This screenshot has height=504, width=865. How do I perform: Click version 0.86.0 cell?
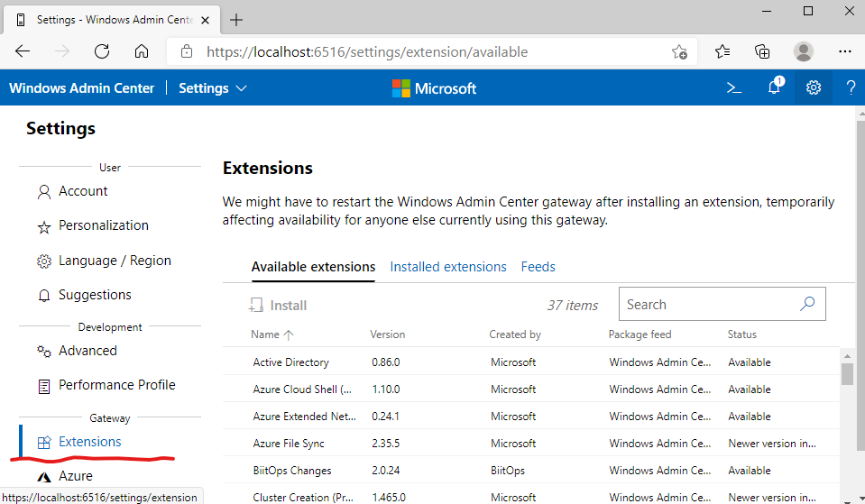(386, 362)
